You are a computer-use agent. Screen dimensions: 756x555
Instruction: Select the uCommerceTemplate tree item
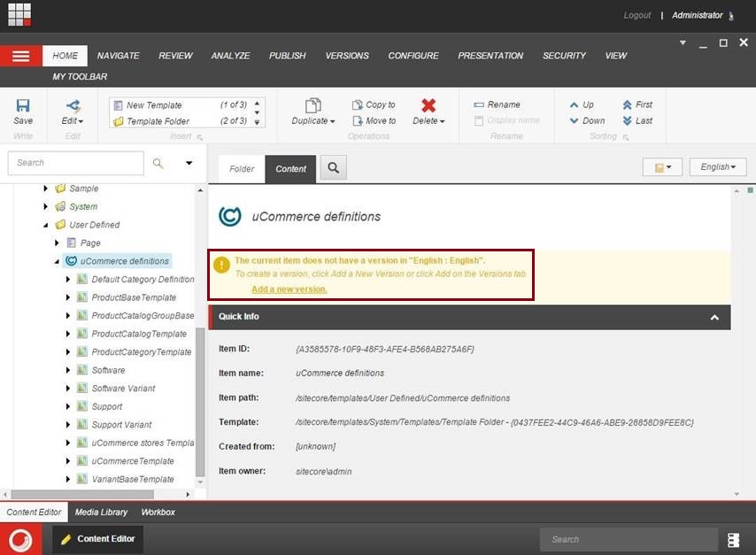[x=133, y=461]
